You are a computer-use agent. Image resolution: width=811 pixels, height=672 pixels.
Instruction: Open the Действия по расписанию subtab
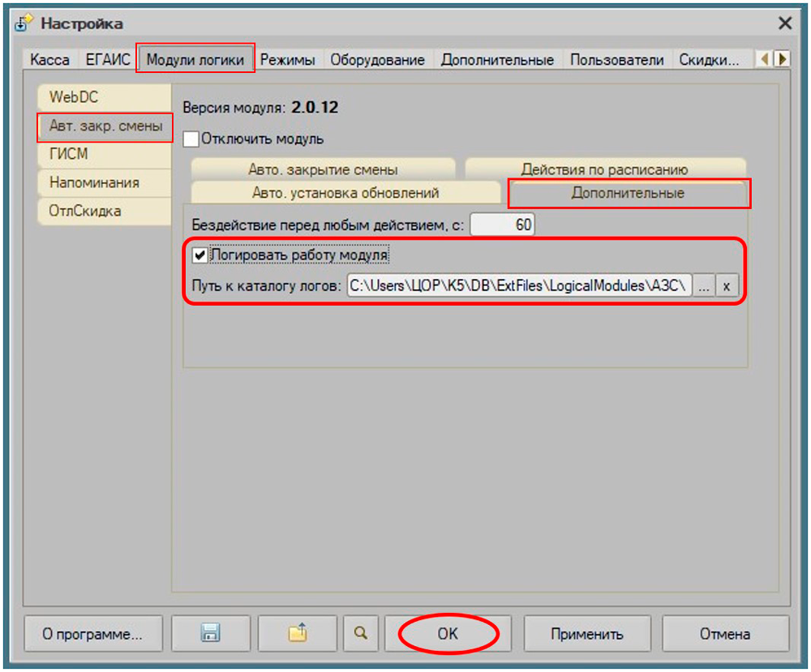[604, 169]
